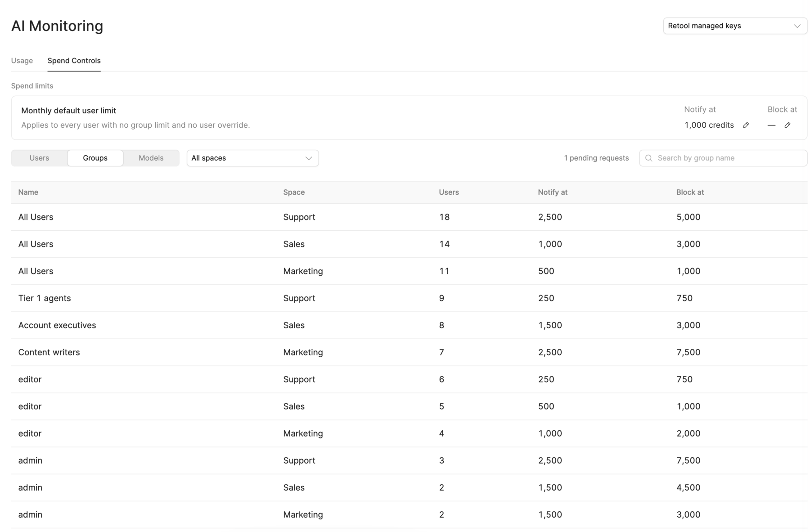Click 750 block limit for editor Support
This screenshot has width=810, height=532.
click(684, 379)
